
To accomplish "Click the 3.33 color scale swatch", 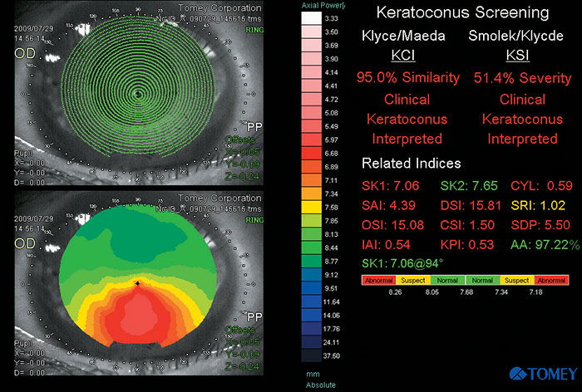I will (312, 18).
